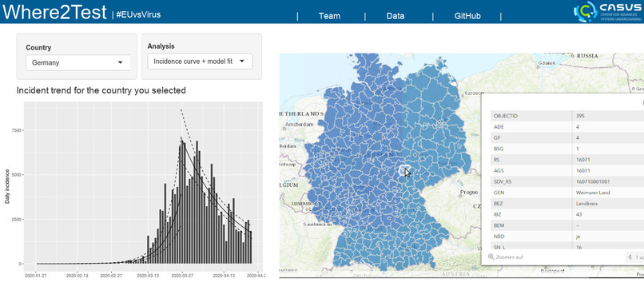Click the Amsterdam city label on map
644x298 pixels.
click(300, 124)
